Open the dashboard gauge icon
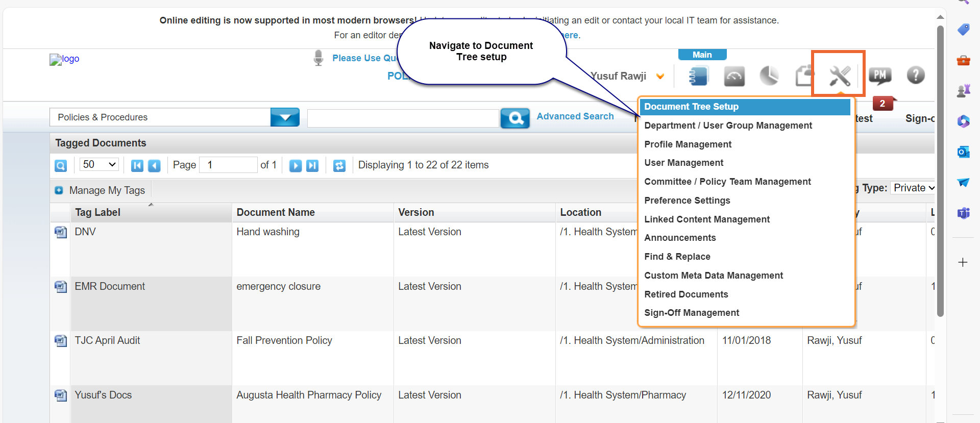The width and height of the screenshot is (980, 423). [x=734, y=77]
